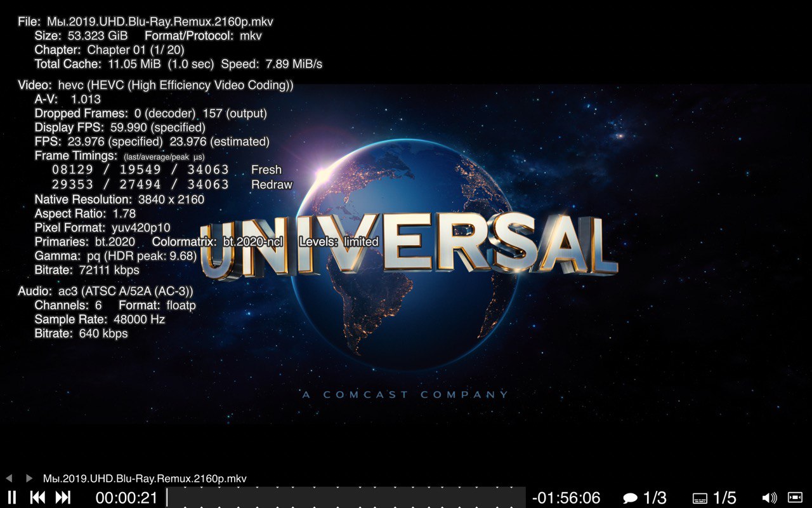Click the "Sample Rate: 48000 Hz" stat
This screenshot has width=812, height=508.
coord(100,319)
